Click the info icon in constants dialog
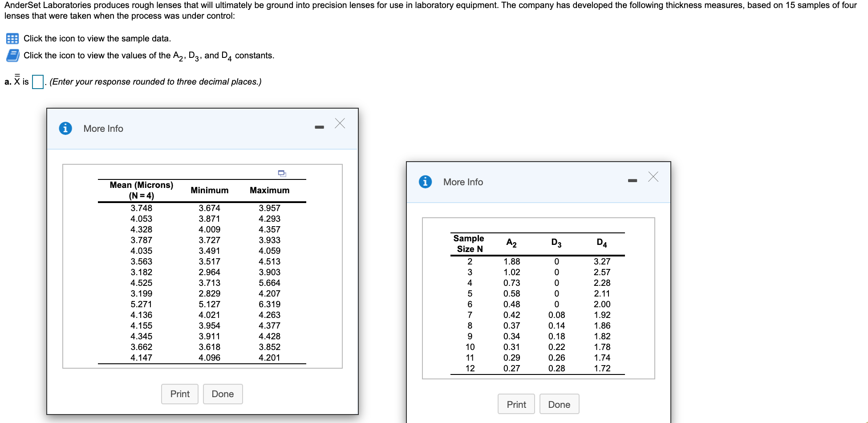Viewport: 868px width, 423px height. click(425, 182)
